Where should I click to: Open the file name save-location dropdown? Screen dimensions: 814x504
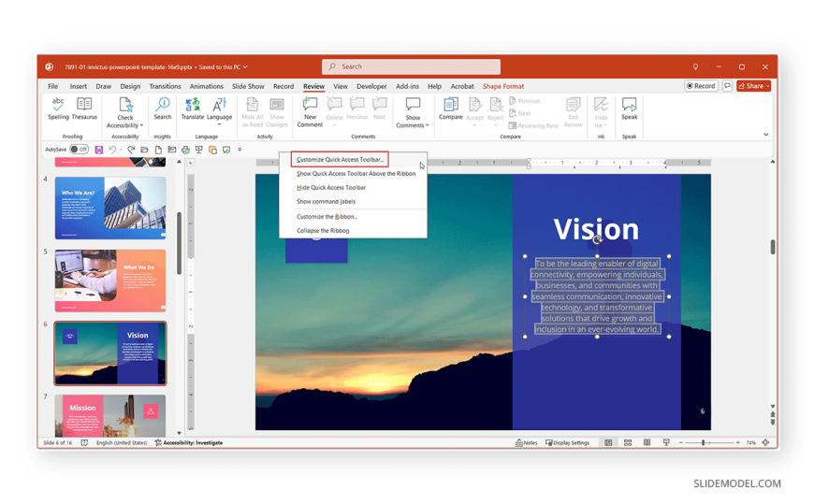(x=245, y=67)
